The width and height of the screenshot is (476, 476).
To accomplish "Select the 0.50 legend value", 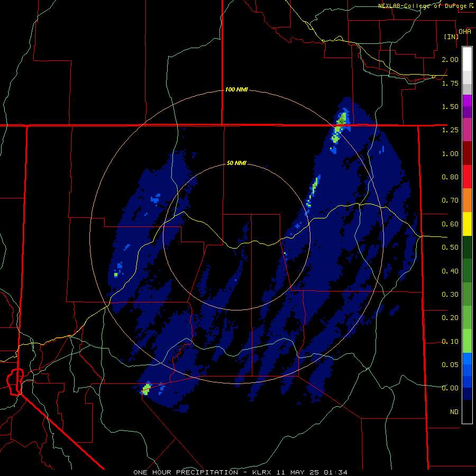I will pyautogui.click(x=450, y=248).
